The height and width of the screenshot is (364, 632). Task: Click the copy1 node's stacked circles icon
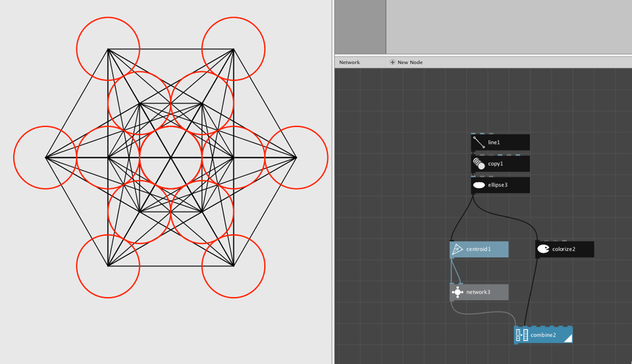click(479, 164)
